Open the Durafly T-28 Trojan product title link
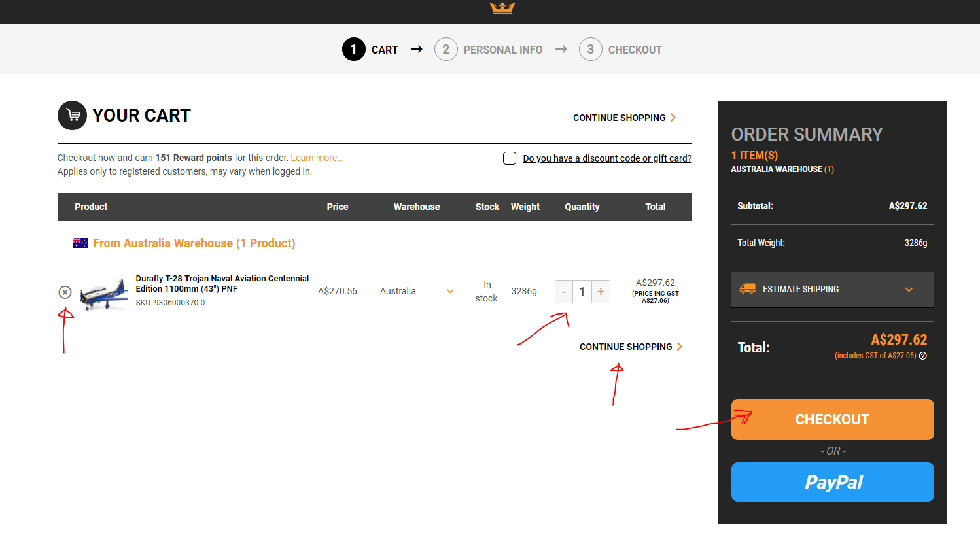The width and height of the screenshot is (980, 550). click(x=222, y=283)
